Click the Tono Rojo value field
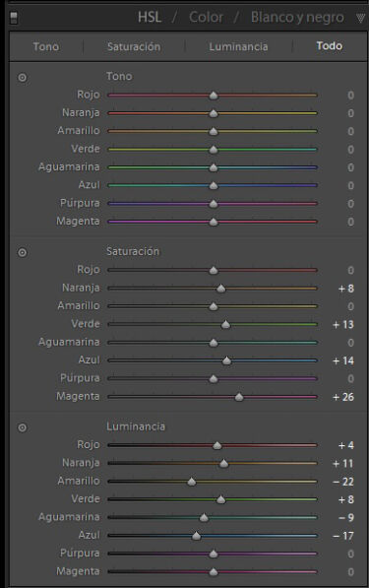Viewport: 369px width, 588px height. (350, 96)
